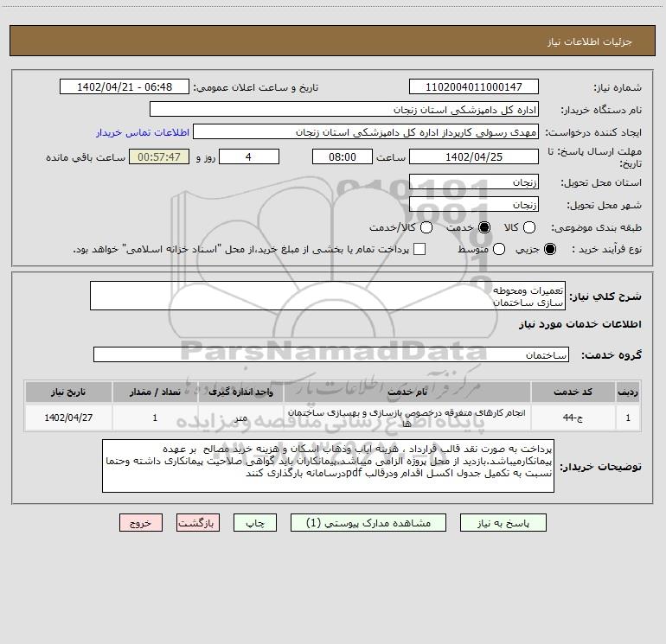Click the buyer organization name field

click(344, 110)
